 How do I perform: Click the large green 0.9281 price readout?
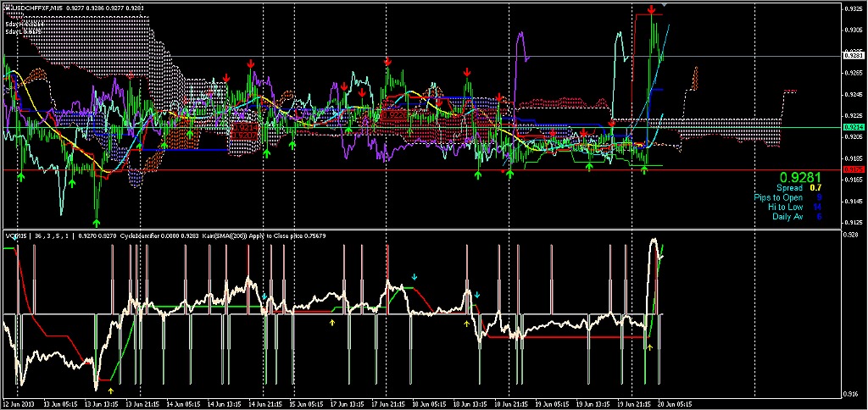pos(800,178)
